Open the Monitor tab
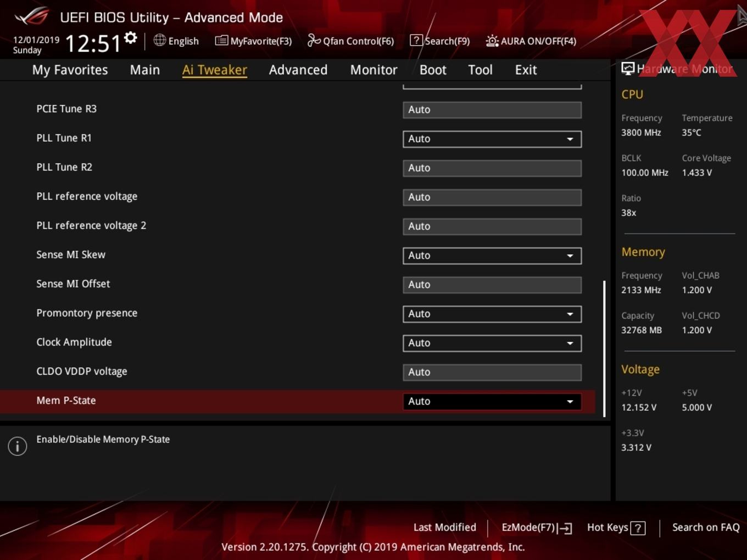The height and width of the screenshot is (560, 747). click(x=374, y=70)
